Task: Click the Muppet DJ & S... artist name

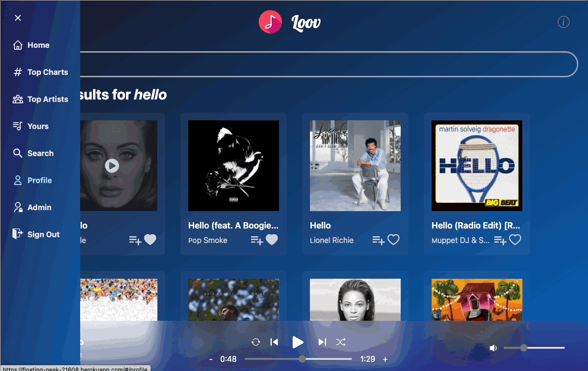Action: pyautogui.click(x=461, y=240)
